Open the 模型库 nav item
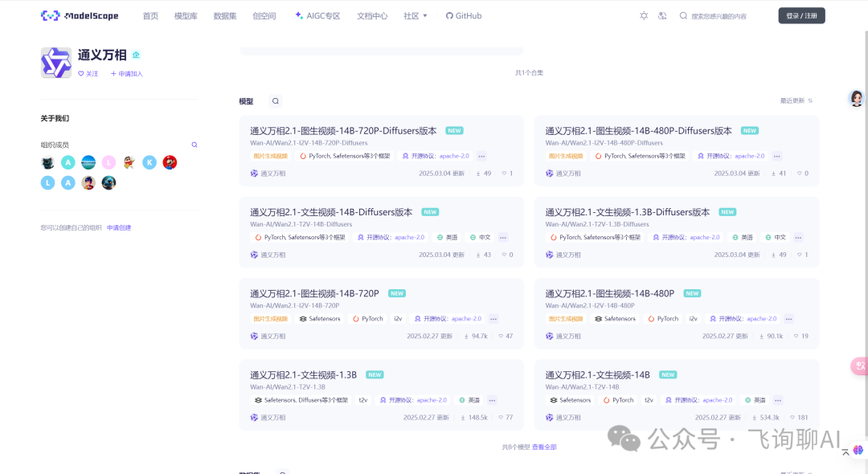868x474 pixels. point(186,16)
